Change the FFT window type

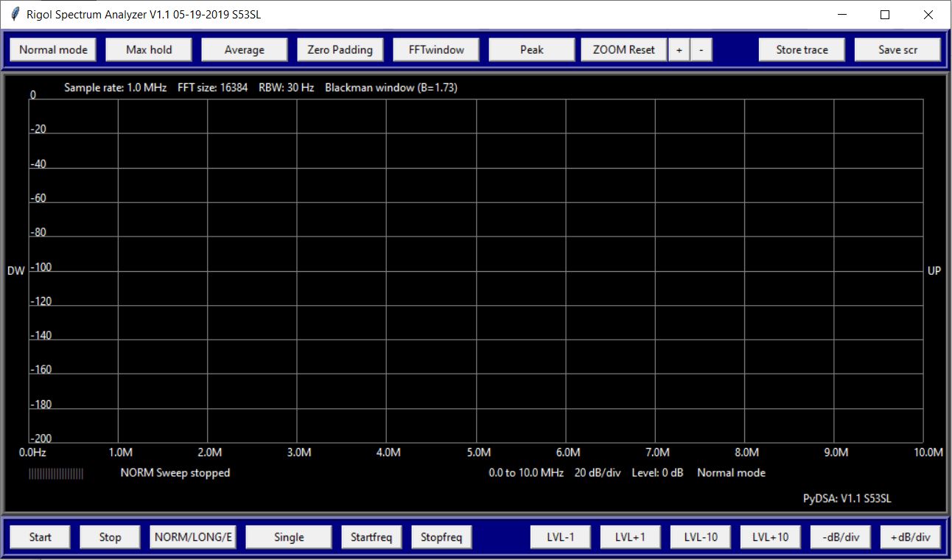[435, 49]
